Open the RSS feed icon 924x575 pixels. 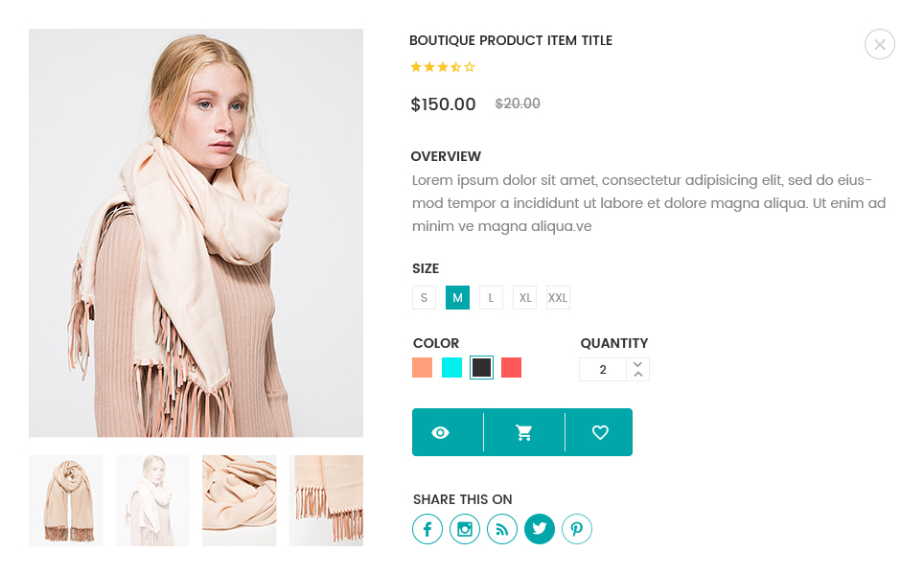pyautogui.click(x=502, y=529)
